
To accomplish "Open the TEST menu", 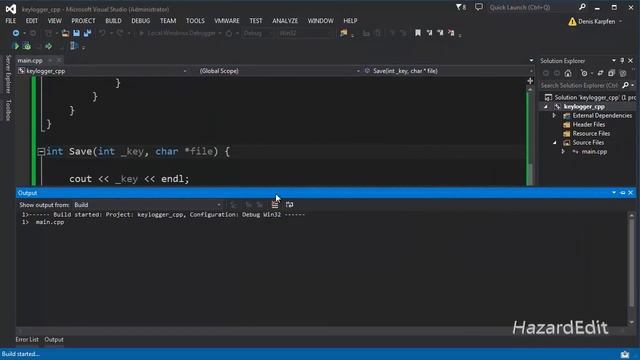I will 256,21.
